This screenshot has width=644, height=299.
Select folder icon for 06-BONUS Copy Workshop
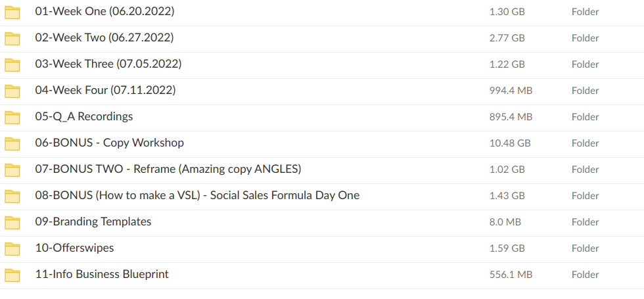pos(12,143)
